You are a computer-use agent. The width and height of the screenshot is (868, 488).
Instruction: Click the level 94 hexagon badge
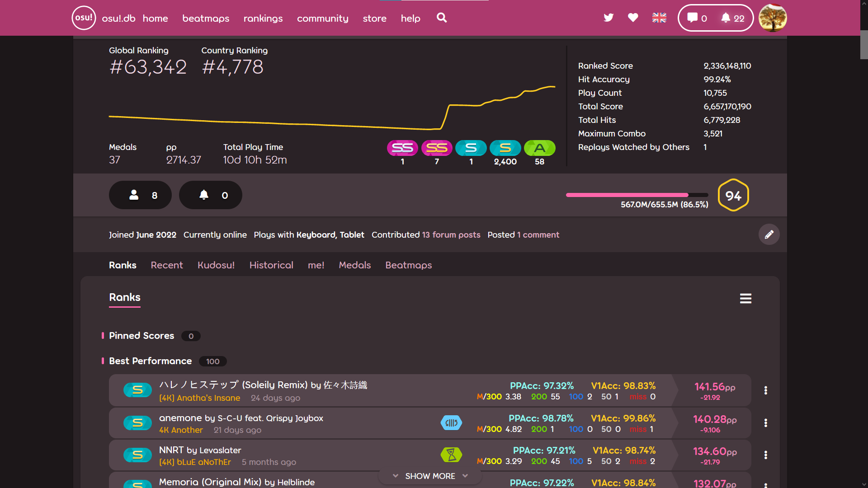point(733,195)
